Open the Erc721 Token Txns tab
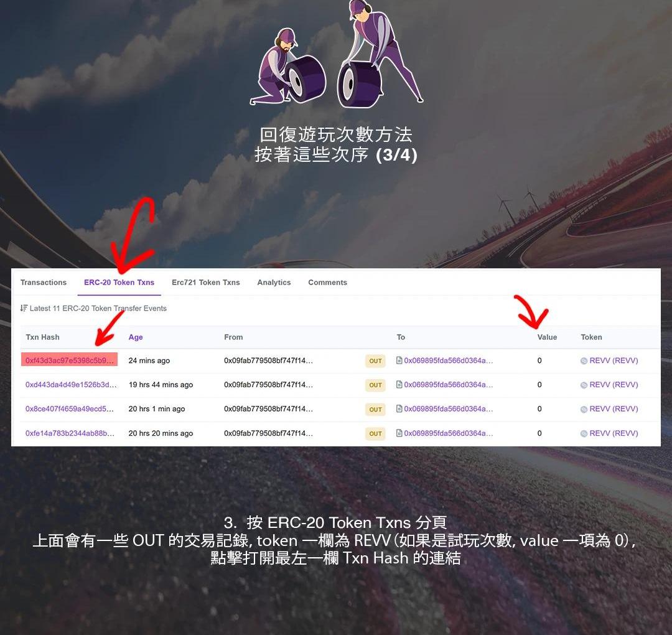This screenshot has width=672, height=635. coord(206,283)
